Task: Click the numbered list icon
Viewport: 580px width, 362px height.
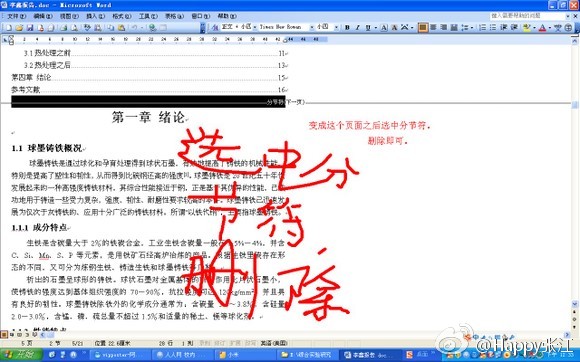Action: [x=482, y=27]
